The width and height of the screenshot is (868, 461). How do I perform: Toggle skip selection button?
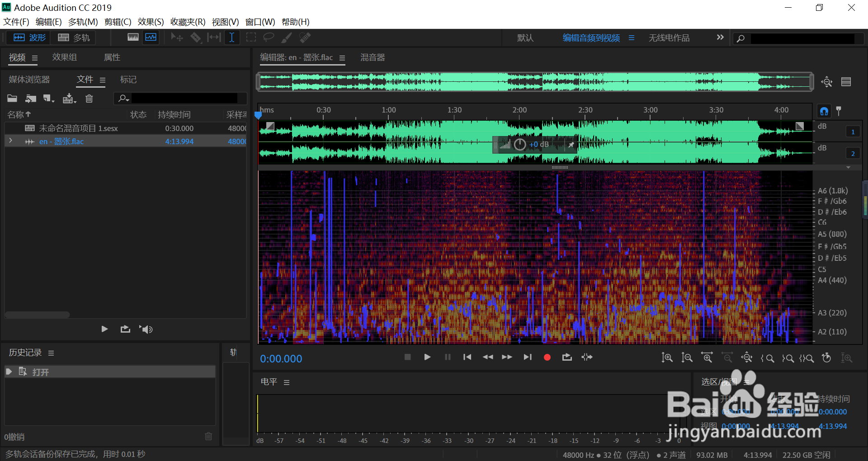click(587, 357)
